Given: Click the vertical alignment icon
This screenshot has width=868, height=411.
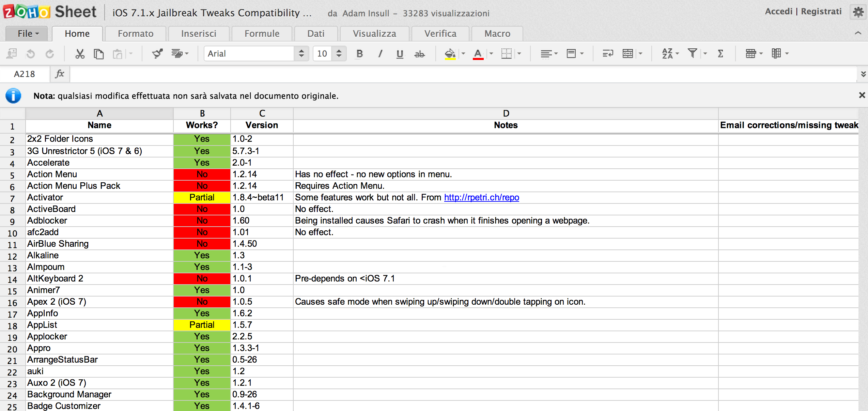Looking at the screenshot, I should coord(571,54).
